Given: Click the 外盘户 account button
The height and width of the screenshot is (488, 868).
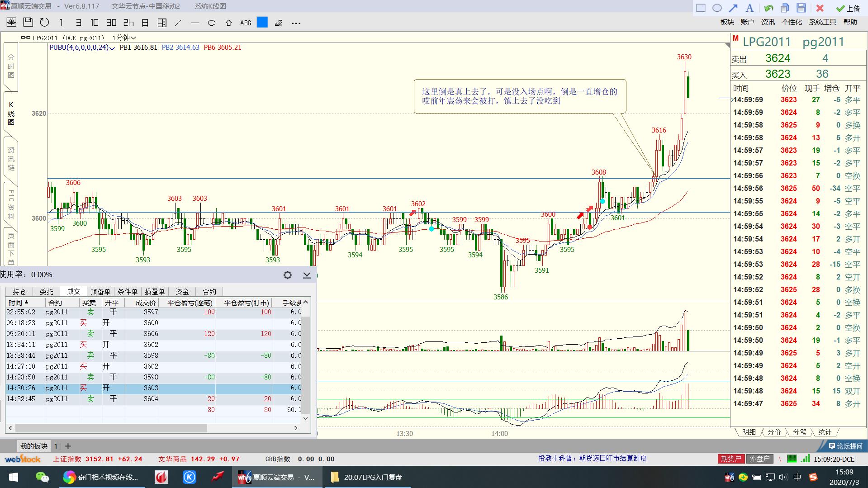Looking at the screenshot, I should coord(760,459).
